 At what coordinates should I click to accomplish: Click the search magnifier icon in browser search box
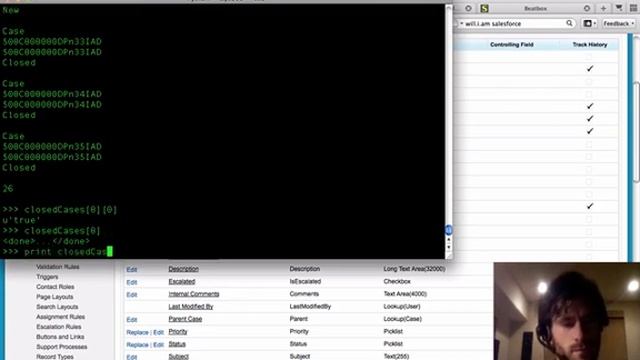coord(569,23)
